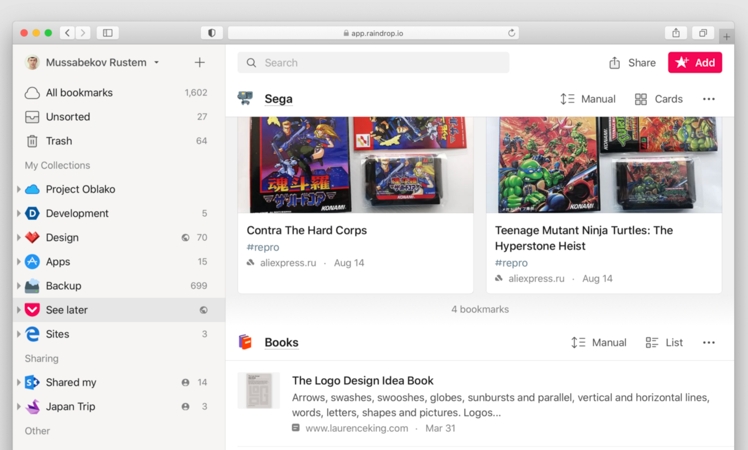This screenshot has width=748, height=450.
Task: Change Sega view mode from Cards
Action: [658, 99]
